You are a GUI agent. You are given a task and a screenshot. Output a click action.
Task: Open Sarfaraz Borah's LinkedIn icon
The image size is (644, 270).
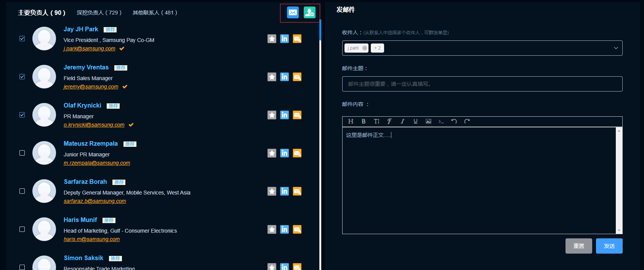click(x=284, y=191)
